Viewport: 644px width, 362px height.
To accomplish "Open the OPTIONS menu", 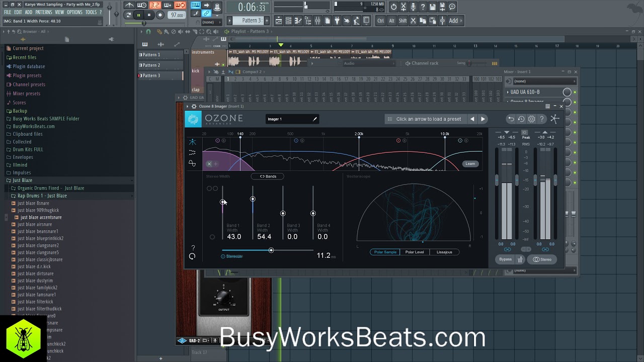I will tap(74, 12).
